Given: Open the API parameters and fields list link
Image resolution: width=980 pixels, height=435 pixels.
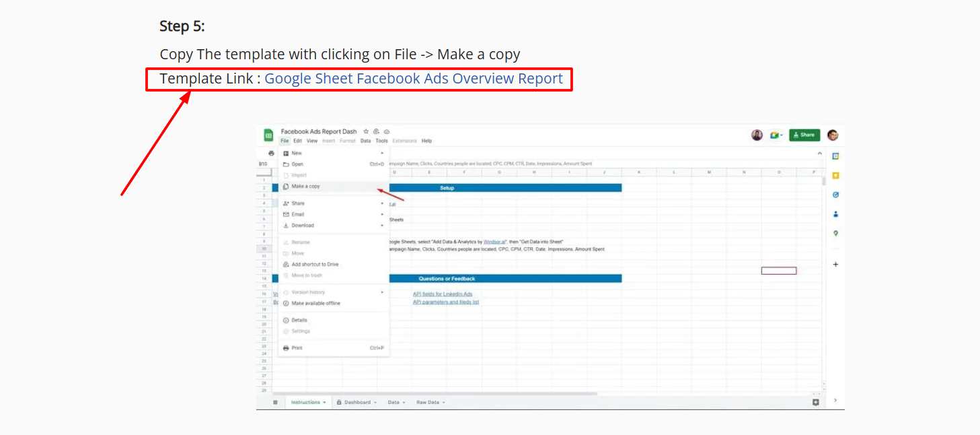Looking at the screenshot, I should pos(446,302).
